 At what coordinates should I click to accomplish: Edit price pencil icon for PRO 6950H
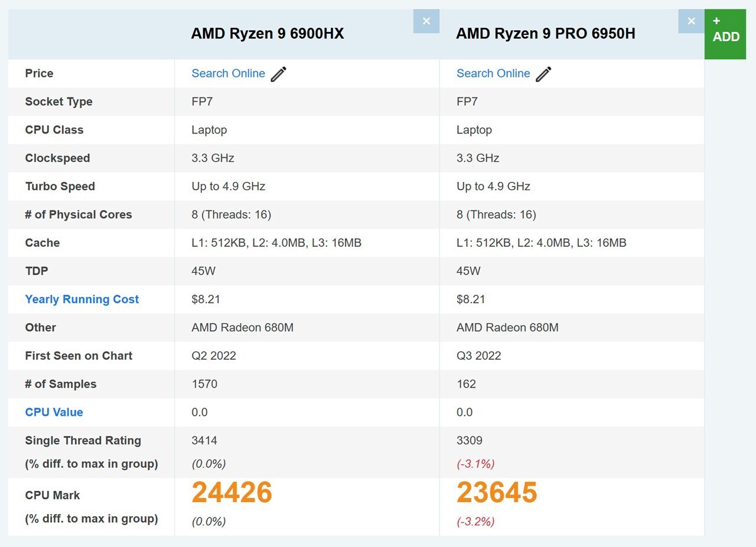point(543,74)
